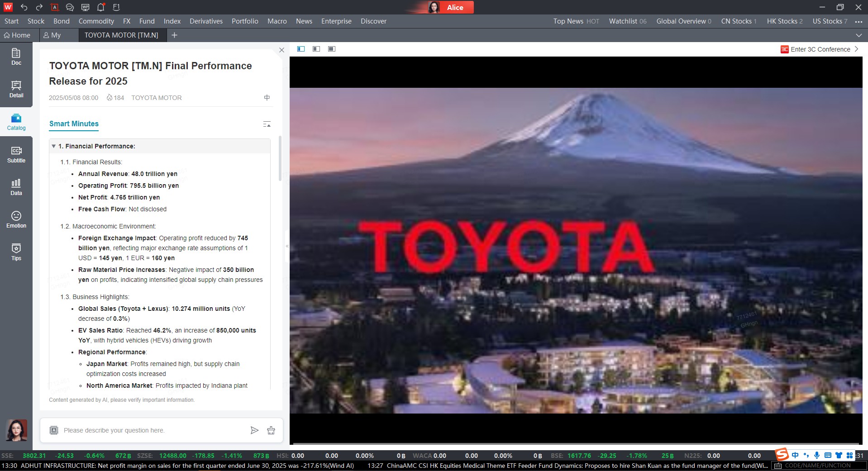
Task: Click the minutes panel scrollbar
Action: click(x=280, y=158)
